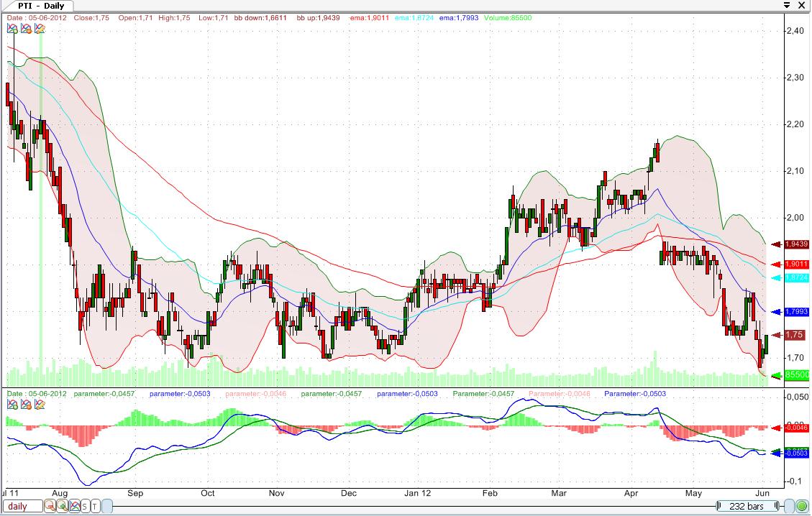The height and width of the screenshot is (516, 812).
Task: Click the add indicator icon on lower pane
Action: 12,404
